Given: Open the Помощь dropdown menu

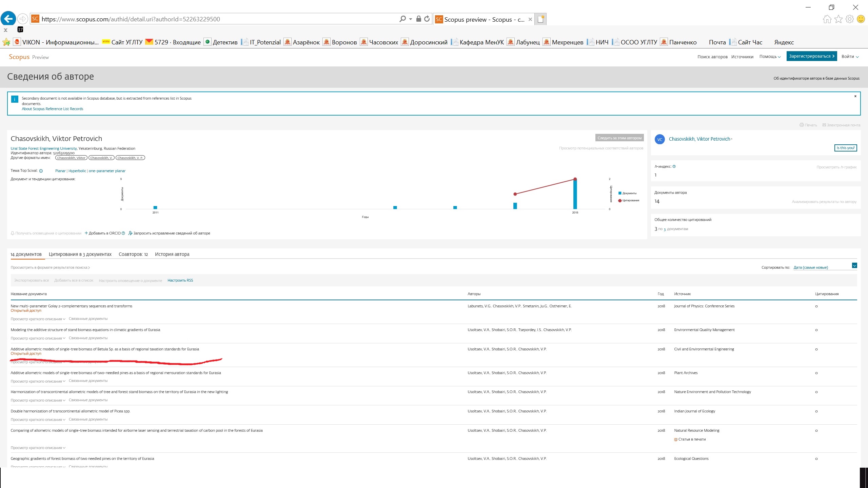Looking at the screenshot, I should point(770,57).
